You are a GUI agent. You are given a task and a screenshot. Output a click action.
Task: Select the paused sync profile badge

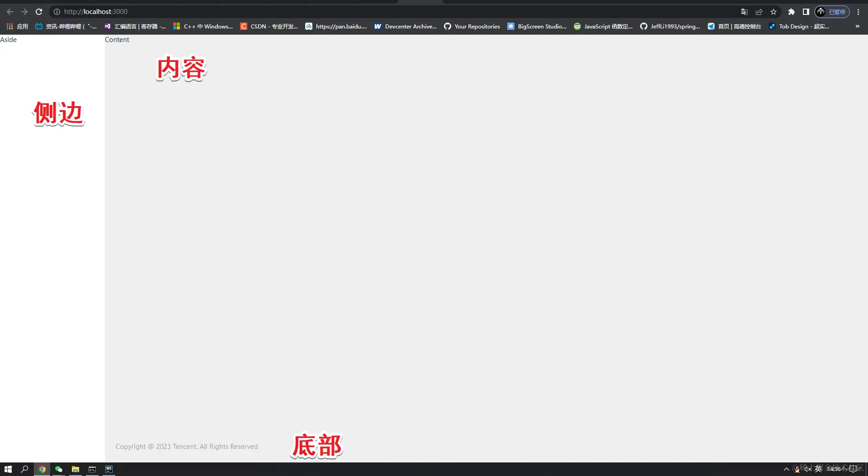pyautogui.click(x=832, y=12)
